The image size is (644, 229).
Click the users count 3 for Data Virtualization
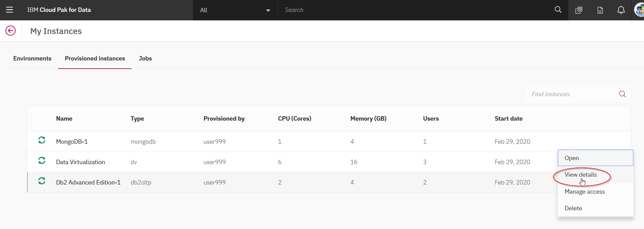(425, 162)
